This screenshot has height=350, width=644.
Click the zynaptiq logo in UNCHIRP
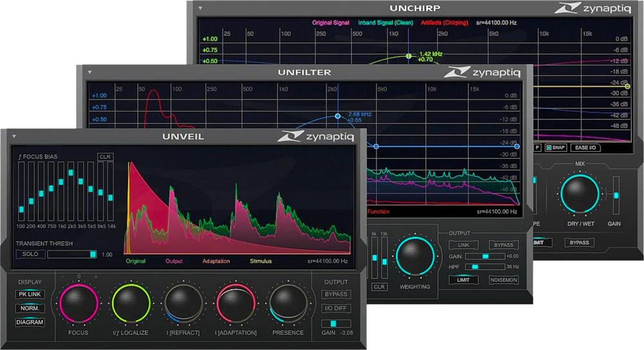coord(593,8)
